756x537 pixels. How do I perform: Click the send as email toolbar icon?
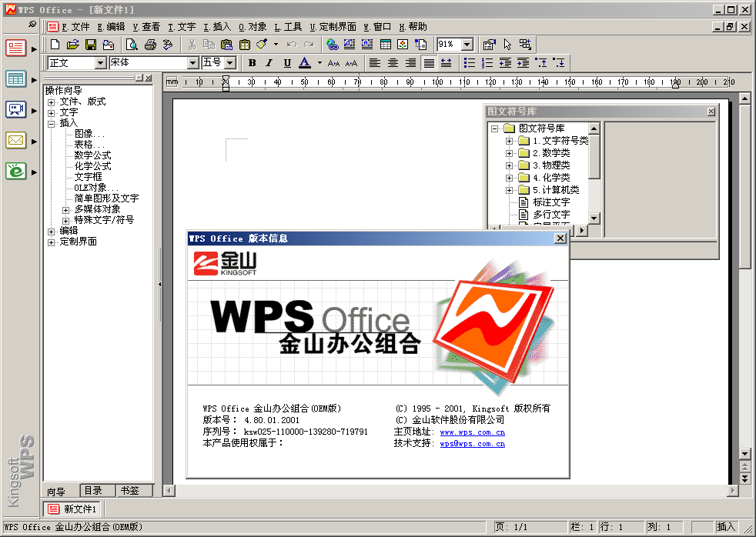point(109,45)
